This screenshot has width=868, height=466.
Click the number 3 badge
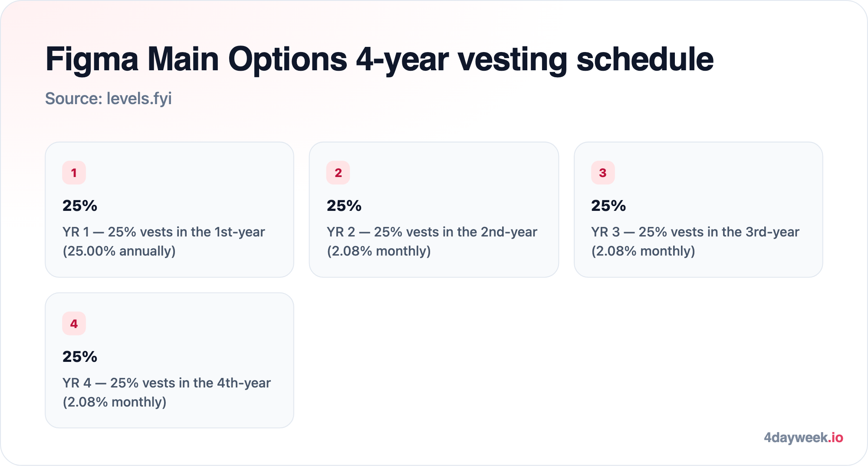point(603,173)
